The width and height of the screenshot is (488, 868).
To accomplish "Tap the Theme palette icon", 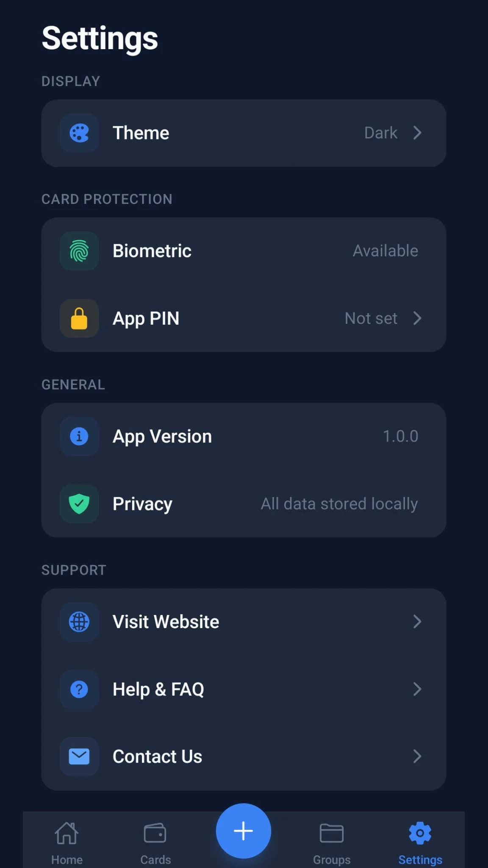I will click(79, 133).
